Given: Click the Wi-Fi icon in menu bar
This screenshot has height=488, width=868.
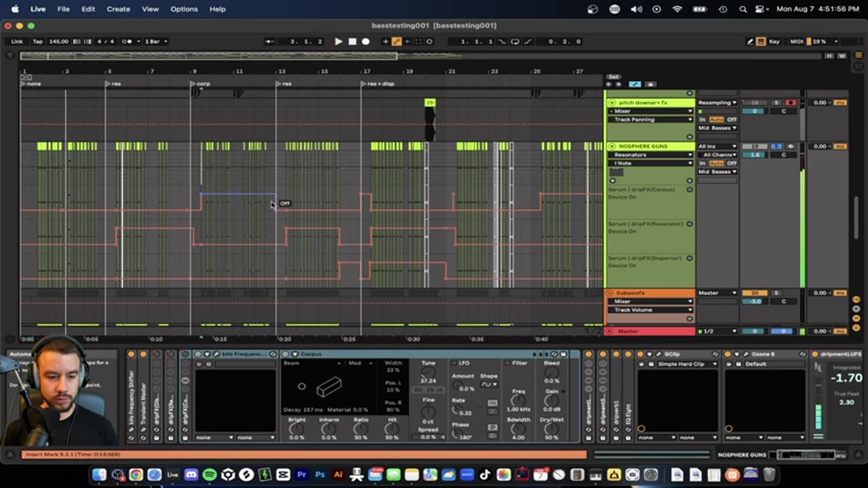Looking at the screenshot, I should [677, 9].
